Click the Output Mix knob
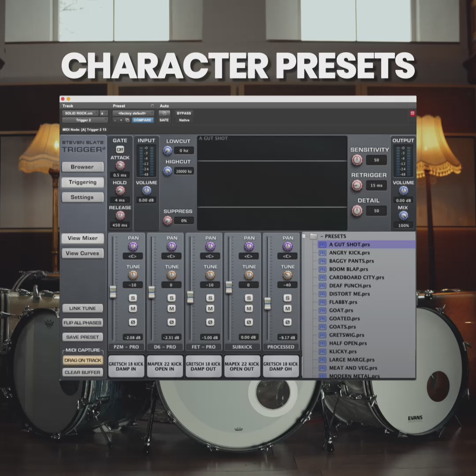Viewport: 476px width, 476px height. pyautogui.click(x=403, y=216)
